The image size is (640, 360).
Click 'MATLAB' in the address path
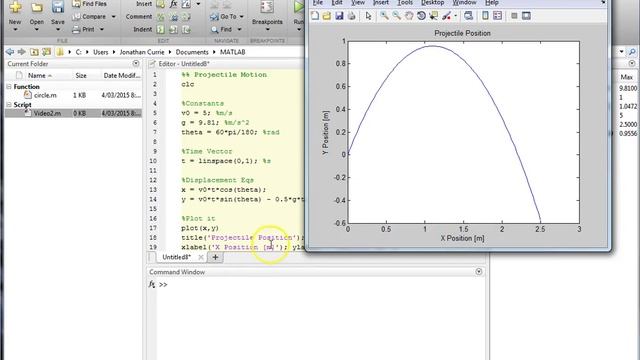tap(233, 52)
